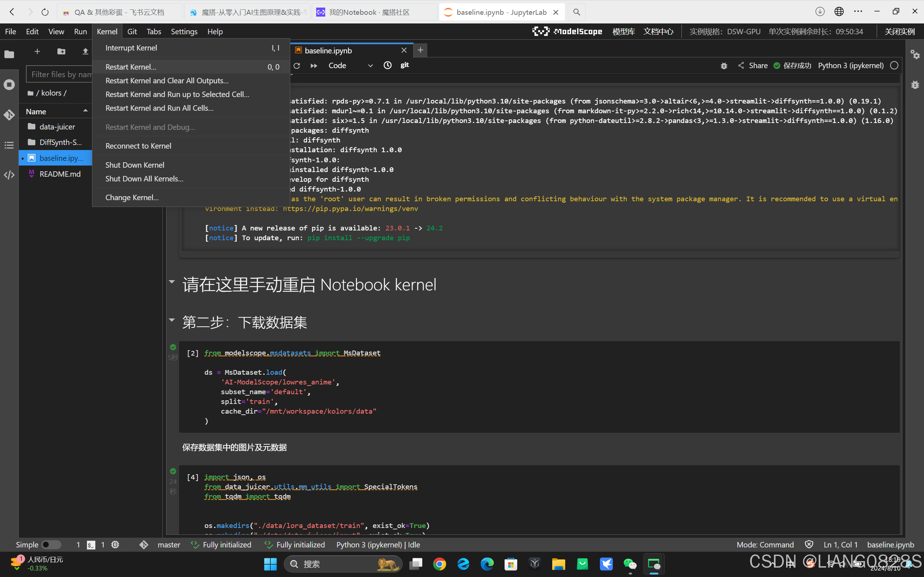The width and height of the screenshot is (924, 577).
Task: Upload files using the upload icon
Action: 85,51
